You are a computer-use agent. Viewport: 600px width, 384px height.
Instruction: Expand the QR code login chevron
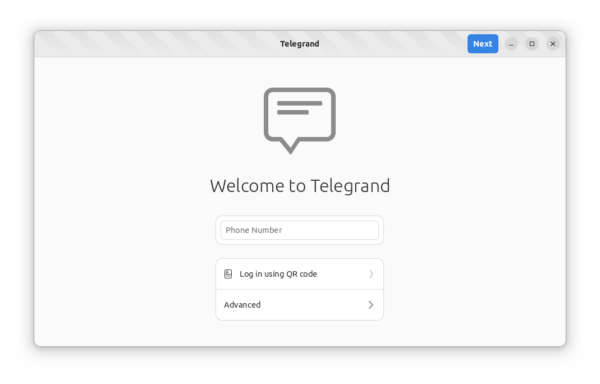coord(371,274)
